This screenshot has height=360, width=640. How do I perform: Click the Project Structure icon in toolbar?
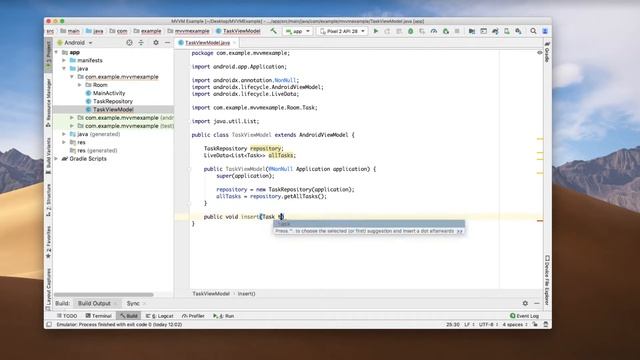click(472, 31)
